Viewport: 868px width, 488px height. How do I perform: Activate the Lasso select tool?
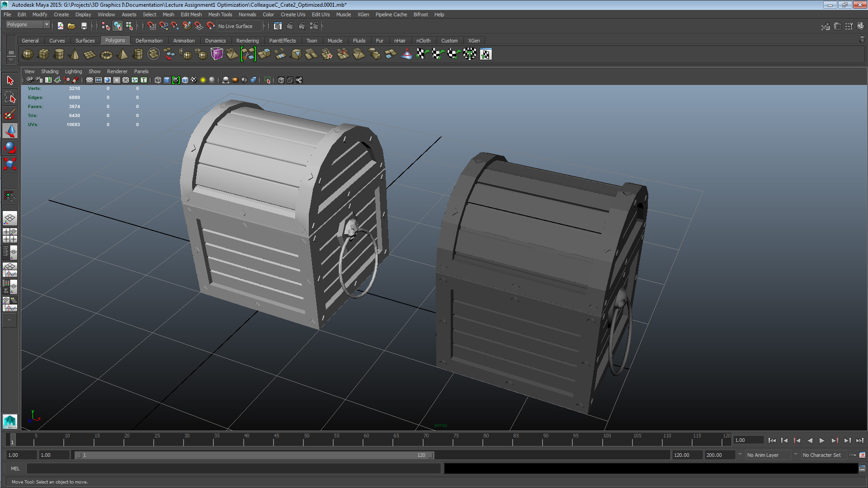[10, 98]
